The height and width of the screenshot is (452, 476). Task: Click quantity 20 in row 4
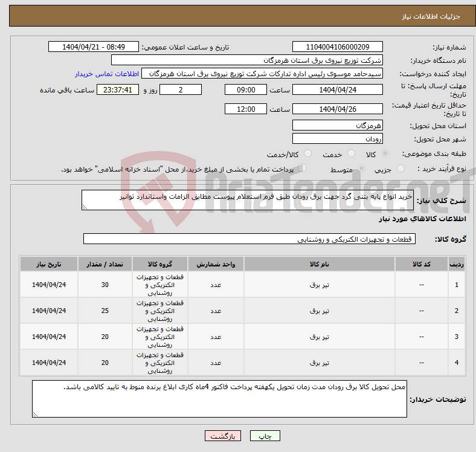[105, 363]
